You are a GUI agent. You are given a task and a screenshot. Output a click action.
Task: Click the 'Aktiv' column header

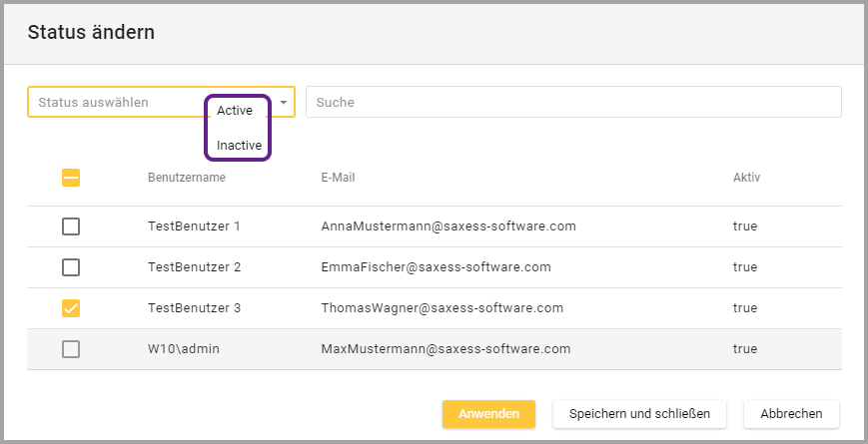pyautogui.click(x=746, y=178)
